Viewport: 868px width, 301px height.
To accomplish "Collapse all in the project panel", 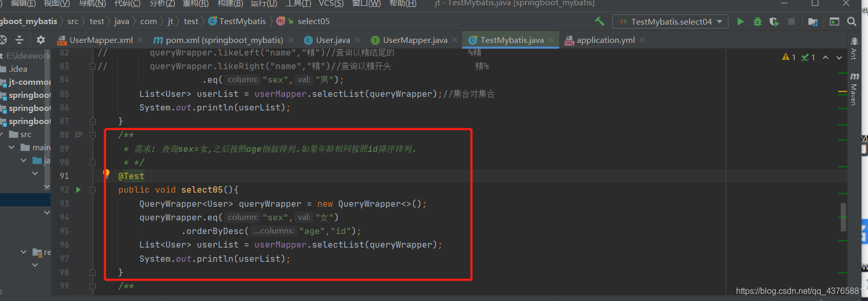I will coord(19,40).
